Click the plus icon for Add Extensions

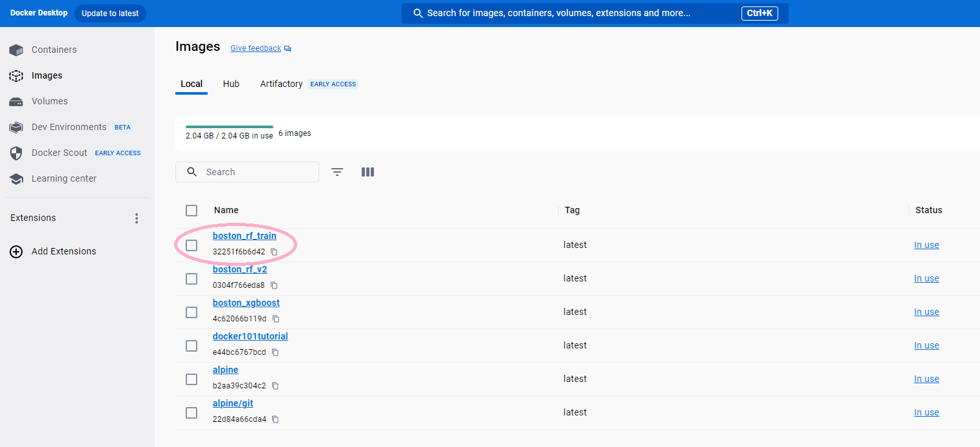(x=16, y=251)
